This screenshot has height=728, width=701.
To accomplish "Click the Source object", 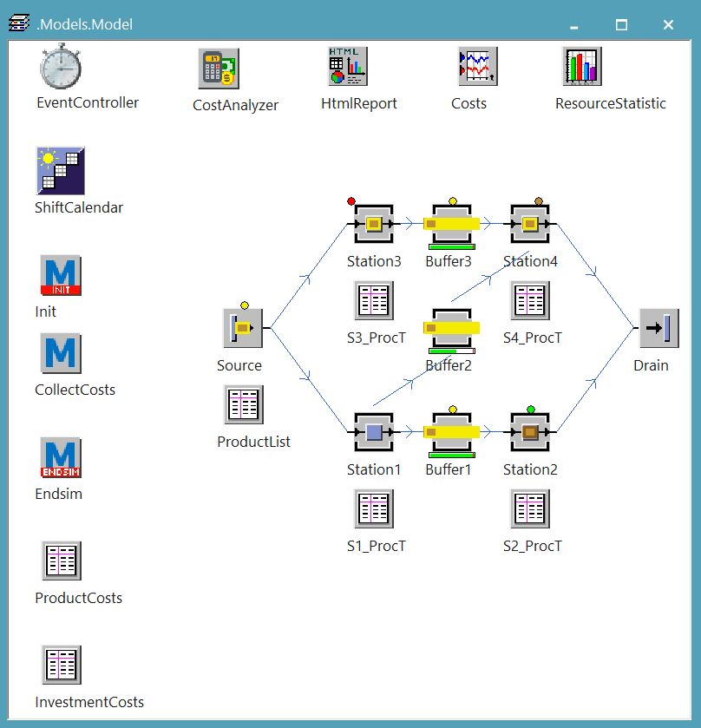I will click(x=243, y=328).
